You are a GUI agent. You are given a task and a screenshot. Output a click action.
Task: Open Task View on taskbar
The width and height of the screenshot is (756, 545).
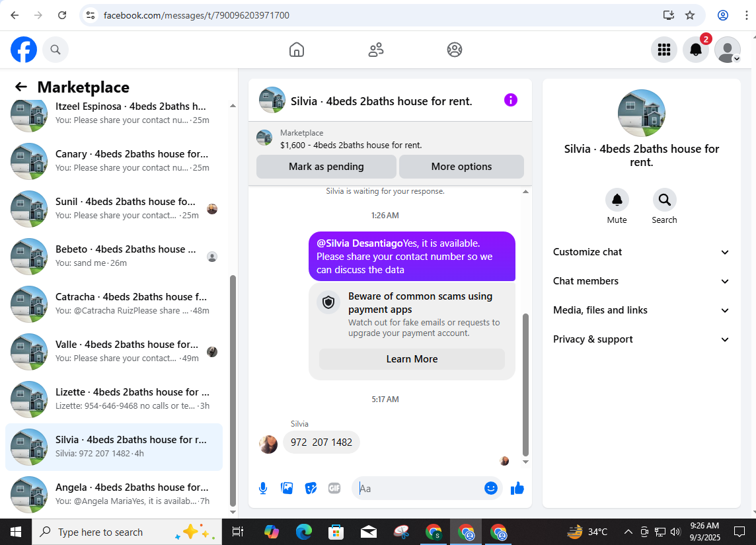click(x=238, y=532)
